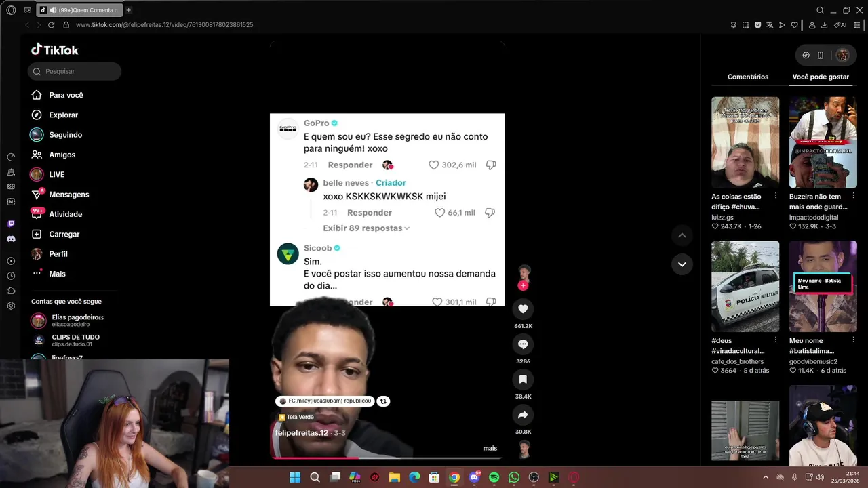The height and width of the screenshot is (488, 868).
Task: Open profile avatar in top-right pill
Action: point(842,56)
